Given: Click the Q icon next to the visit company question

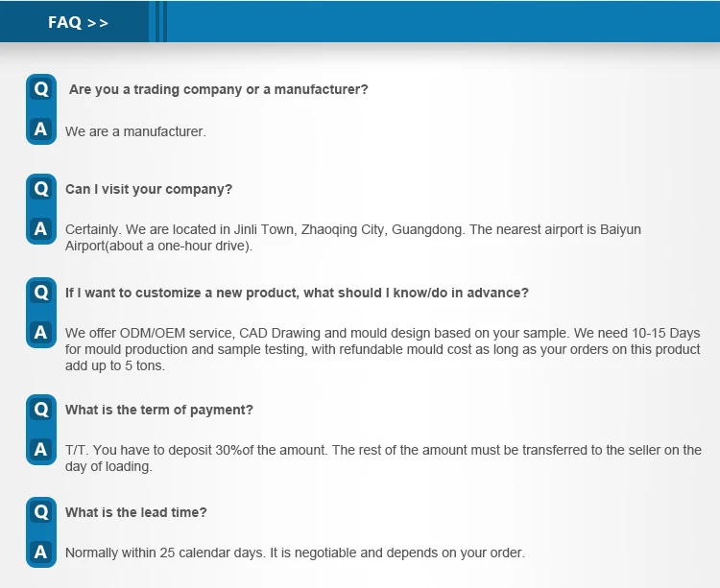Looking at the screenshot, I should [x=40, y=189].
